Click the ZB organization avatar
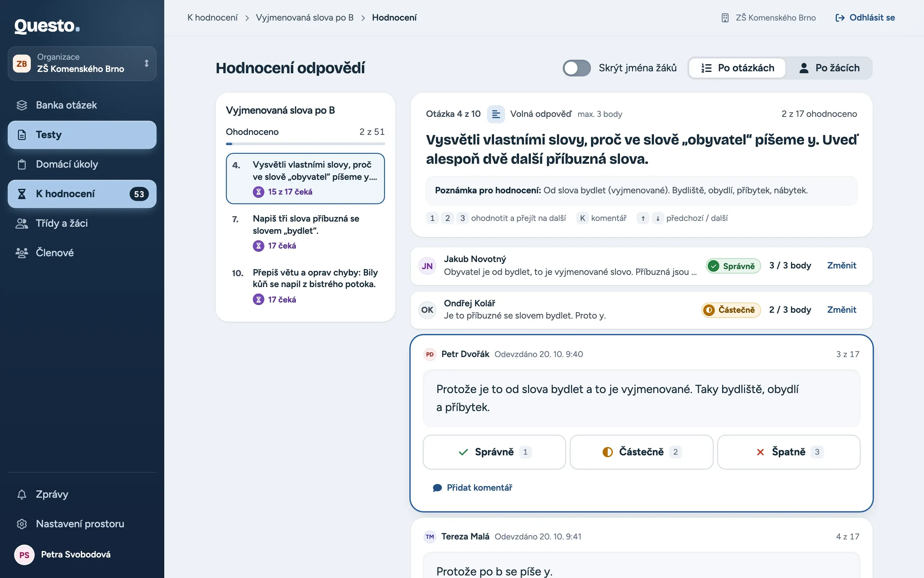924x578 pixels. click(x=22, y=64)
